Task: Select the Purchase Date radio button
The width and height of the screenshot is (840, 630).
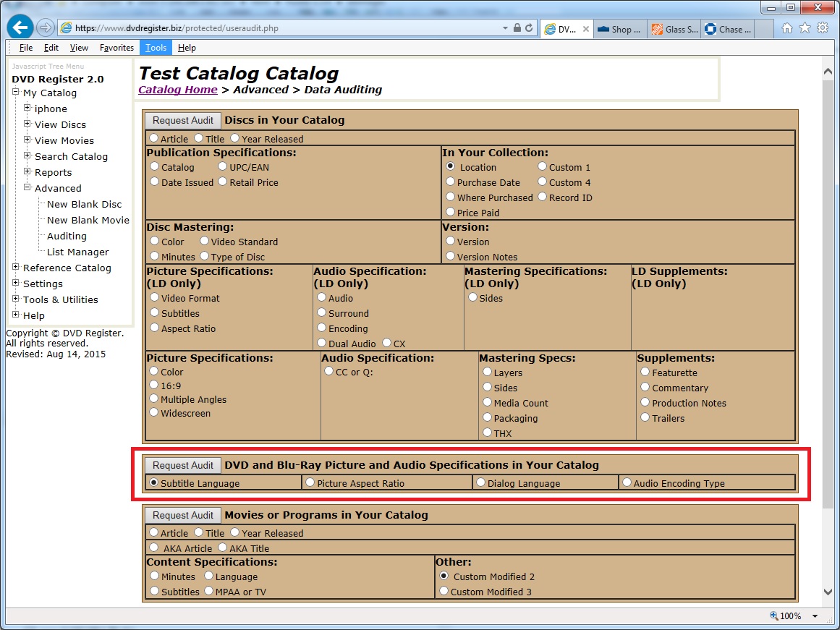Action: click(450, 182)
